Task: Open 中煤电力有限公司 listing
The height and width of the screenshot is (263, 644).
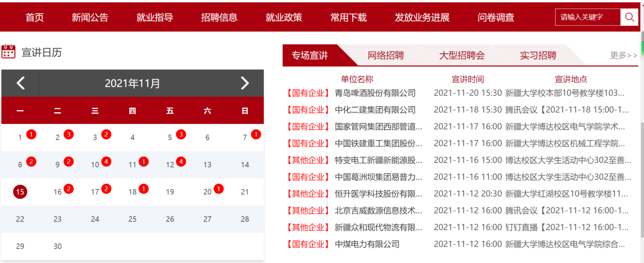Action: [367, 244]
